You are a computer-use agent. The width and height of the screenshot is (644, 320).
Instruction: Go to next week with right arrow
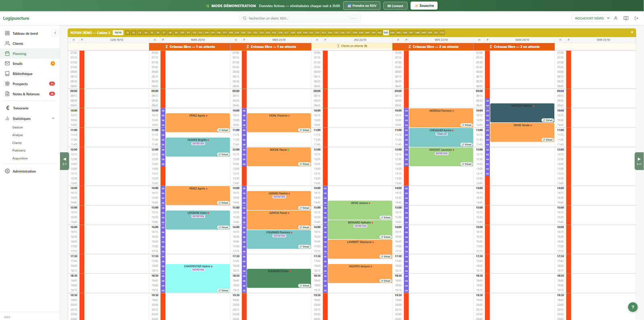pyautogui.click(x=639, y=161)
